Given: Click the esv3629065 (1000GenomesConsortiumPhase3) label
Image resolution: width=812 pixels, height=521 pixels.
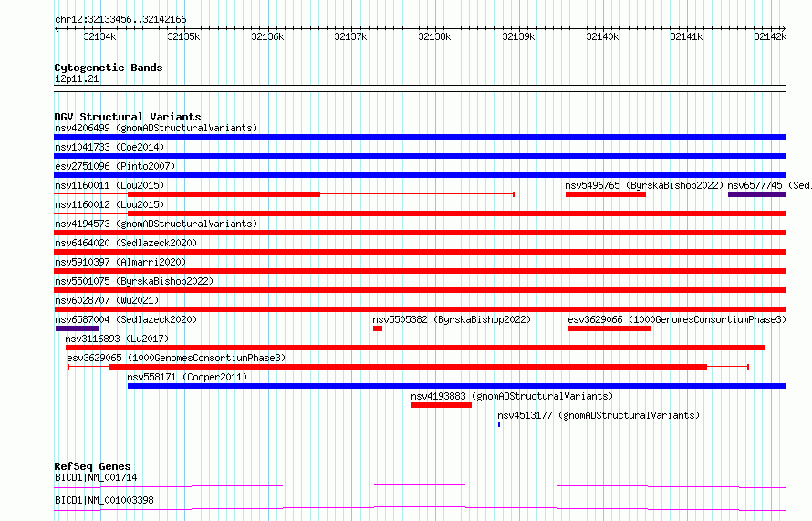Looking at the screenshot, I should click(x=176, y=358).
